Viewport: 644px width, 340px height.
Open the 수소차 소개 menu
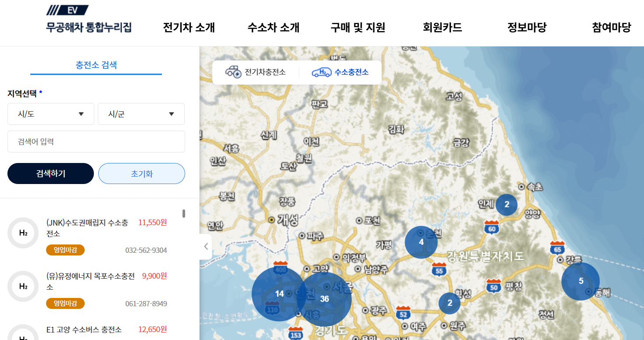(x=273, y=27)
